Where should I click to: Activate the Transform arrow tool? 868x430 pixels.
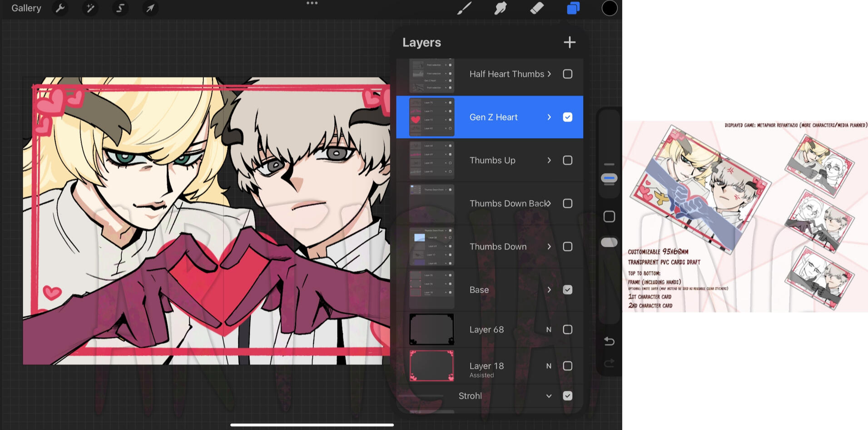click(x=150, y=8)
